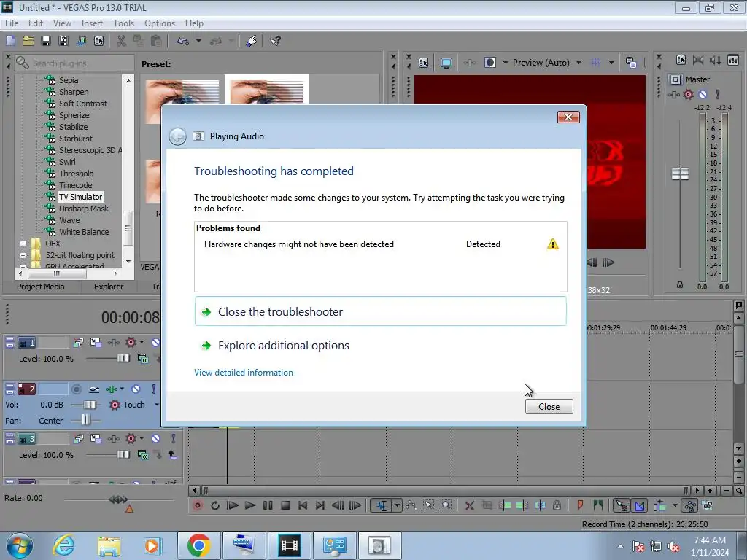Select the TV Simulator plug-in
Screen dimensions: 747x560
point(80,197)
